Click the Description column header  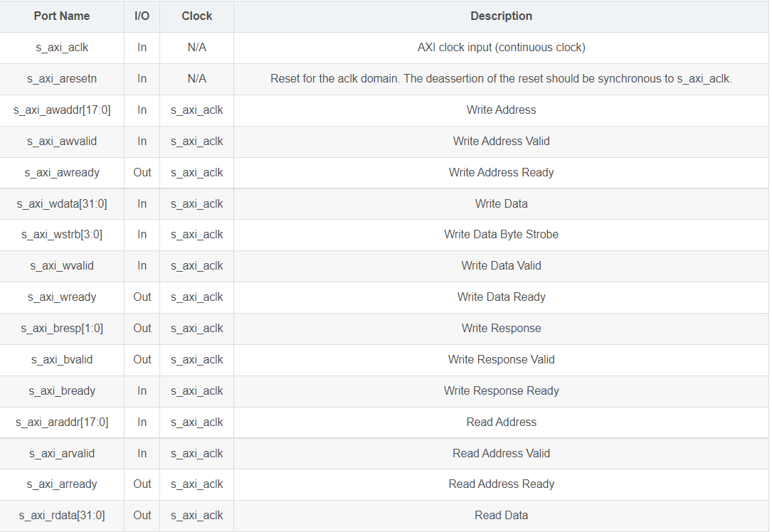tap(501, 16)
